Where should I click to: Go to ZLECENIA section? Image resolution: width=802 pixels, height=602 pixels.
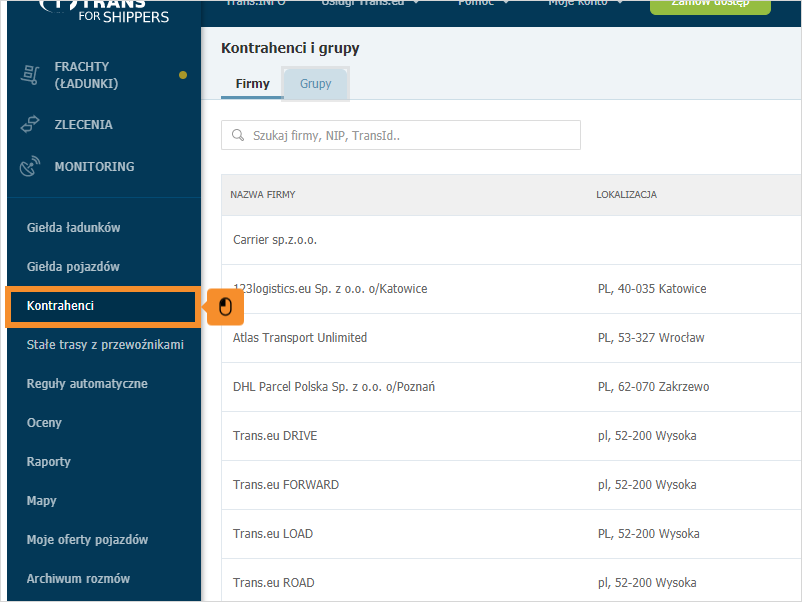pyautogui.click(x=104, y=124)
